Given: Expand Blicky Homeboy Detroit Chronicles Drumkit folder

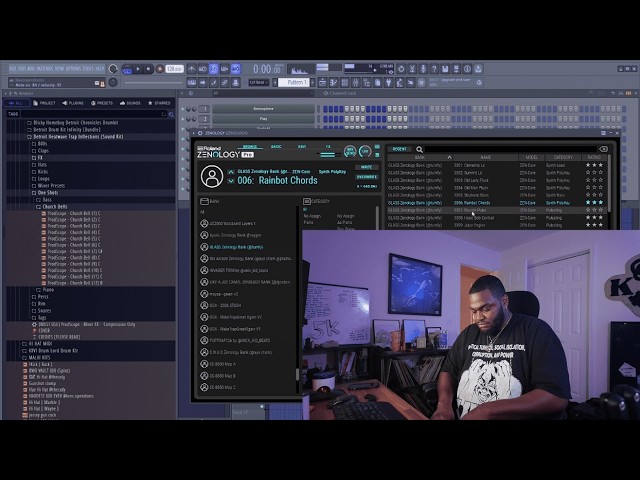Looking at the screenshot, I should click(73, 122).
